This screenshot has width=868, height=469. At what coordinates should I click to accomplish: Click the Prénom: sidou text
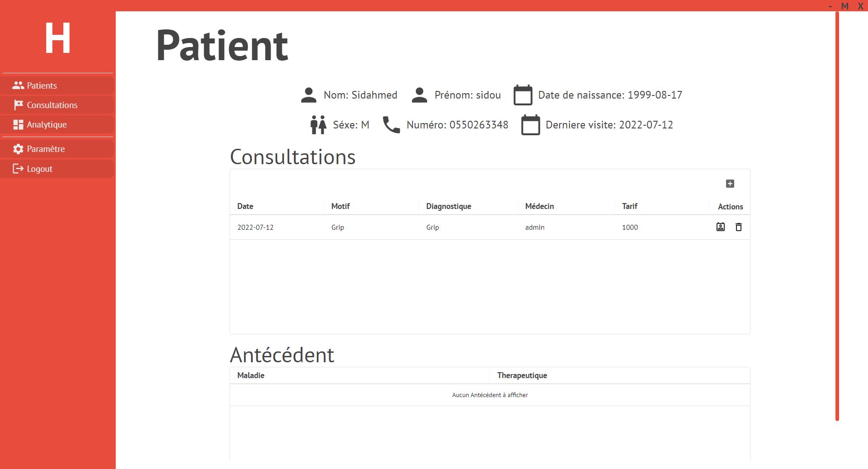pos(467,95)
